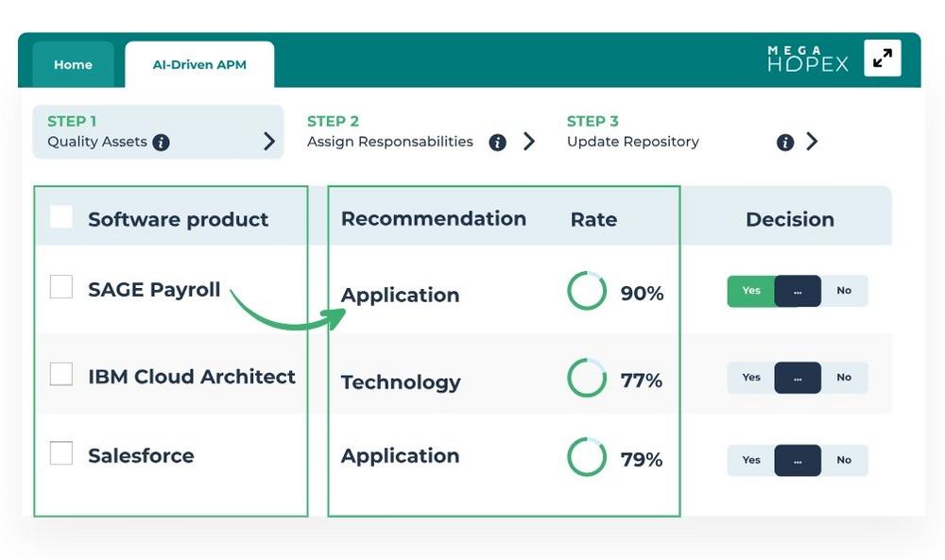Tick the IBM Cloud Architect checkbox

(x=61, y=375)
